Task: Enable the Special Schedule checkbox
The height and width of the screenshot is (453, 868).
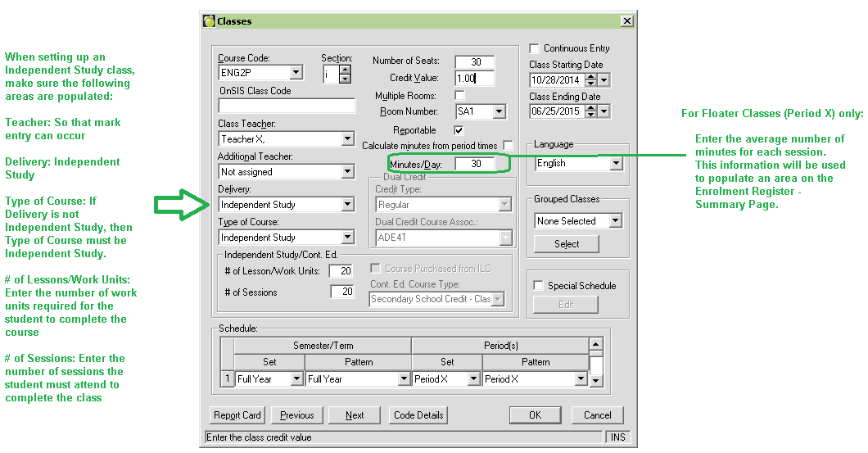Action: coord(538,286)
